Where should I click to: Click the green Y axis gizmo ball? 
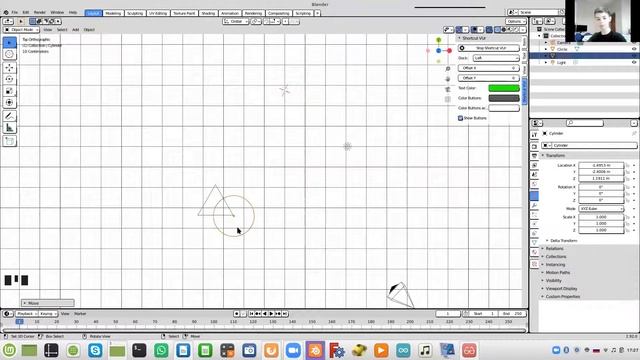tap(438, 40)
